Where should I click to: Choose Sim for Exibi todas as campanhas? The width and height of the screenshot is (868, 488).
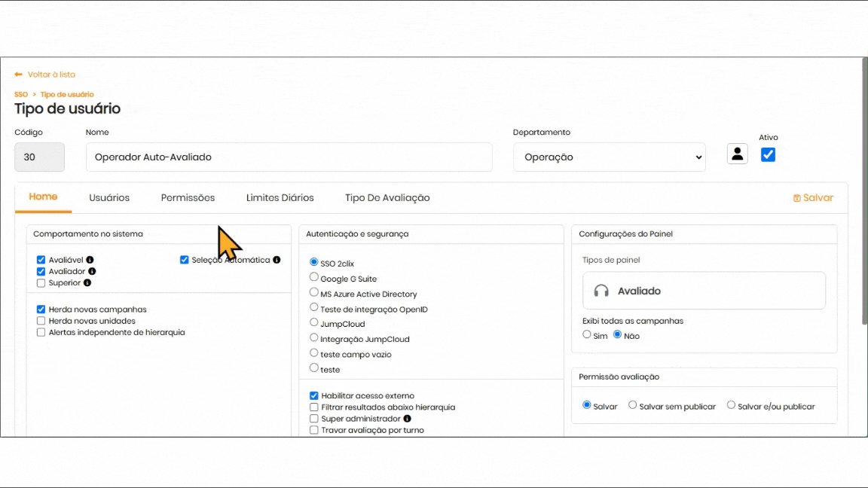click(x=587, y=335)
